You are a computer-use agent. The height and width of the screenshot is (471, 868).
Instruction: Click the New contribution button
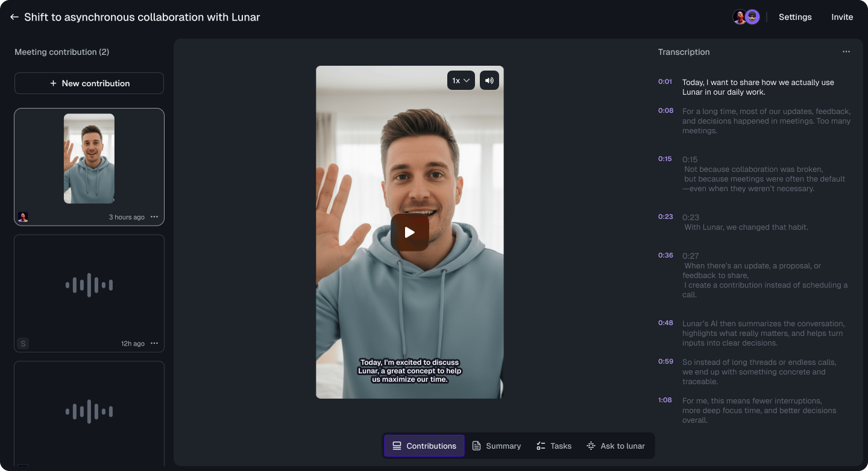(89, 83)
